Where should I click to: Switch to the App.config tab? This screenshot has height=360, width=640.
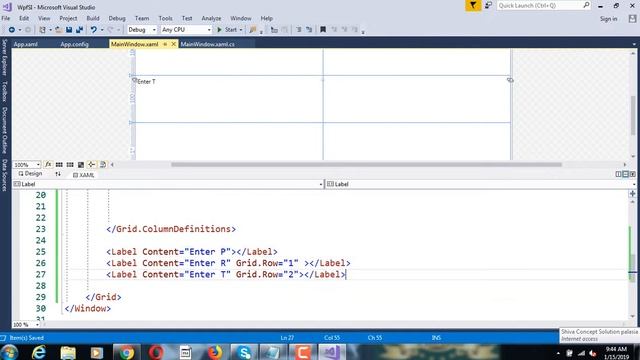(x=75, y=44)
